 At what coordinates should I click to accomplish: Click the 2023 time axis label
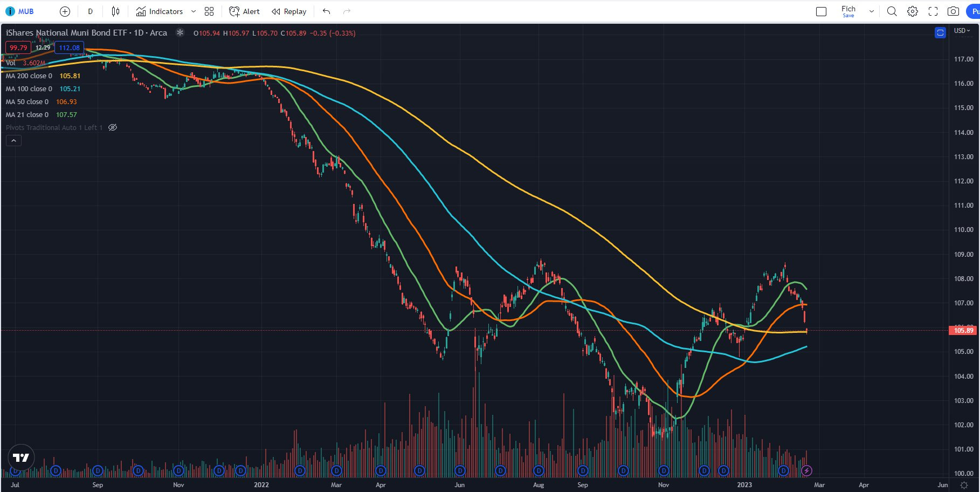click(744, 485)
